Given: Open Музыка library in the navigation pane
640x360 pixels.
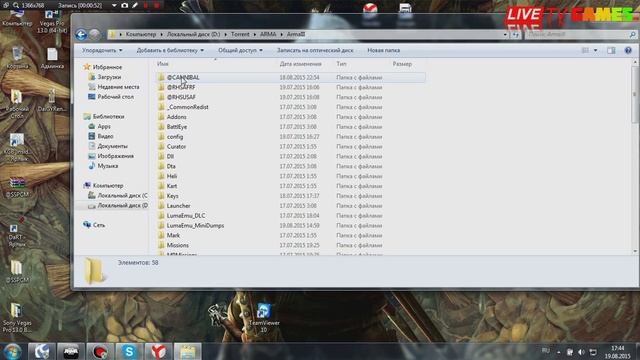Looking at the screenshot, I should pyautogui.click(x=108, y=166).
